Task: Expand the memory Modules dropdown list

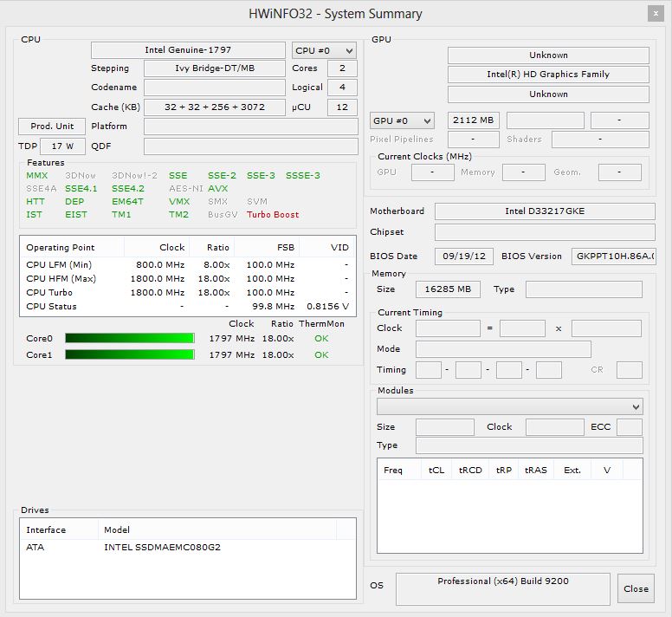Action: point(509,406)
